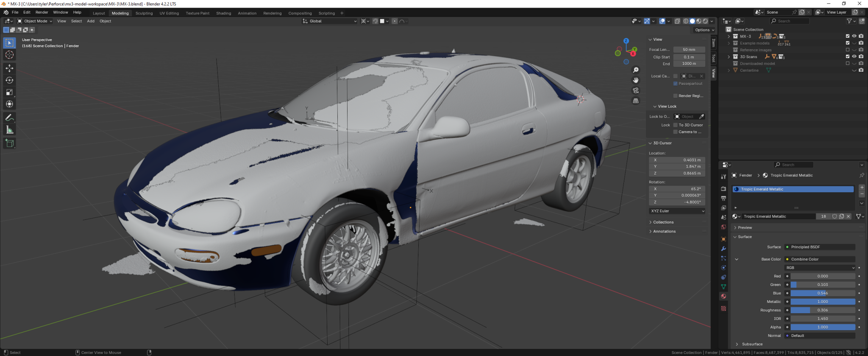Switch to the UV Editing workspace tab
868x356 pixels.
coord(169,13)
